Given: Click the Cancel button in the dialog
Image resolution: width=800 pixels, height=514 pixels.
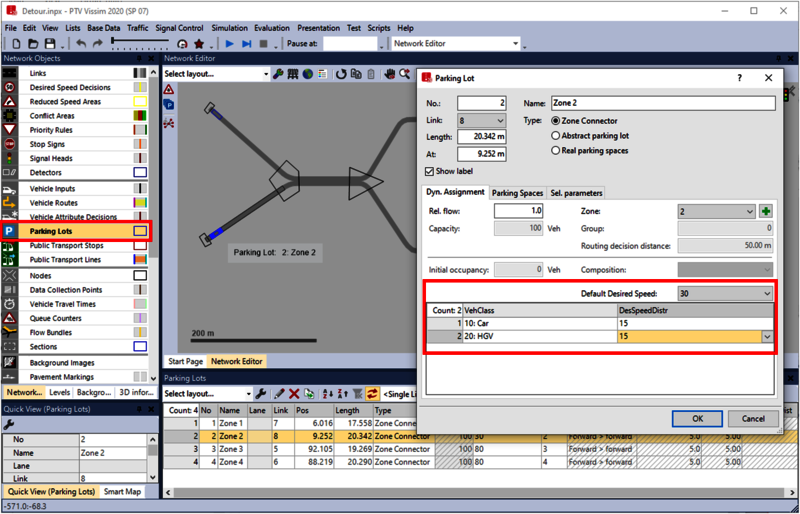Looking at the screenshot, I should 752,419.
